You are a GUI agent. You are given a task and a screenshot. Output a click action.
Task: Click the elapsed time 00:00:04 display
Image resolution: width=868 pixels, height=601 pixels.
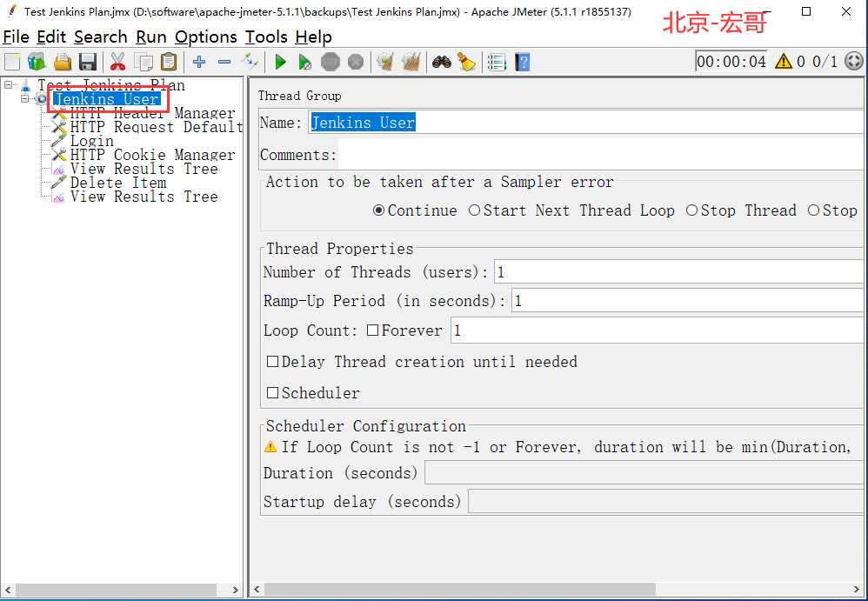tap(731, 62)
